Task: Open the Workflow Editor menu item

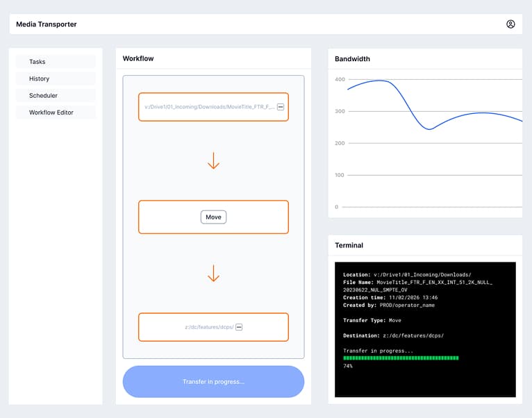Action: (56, 112)
